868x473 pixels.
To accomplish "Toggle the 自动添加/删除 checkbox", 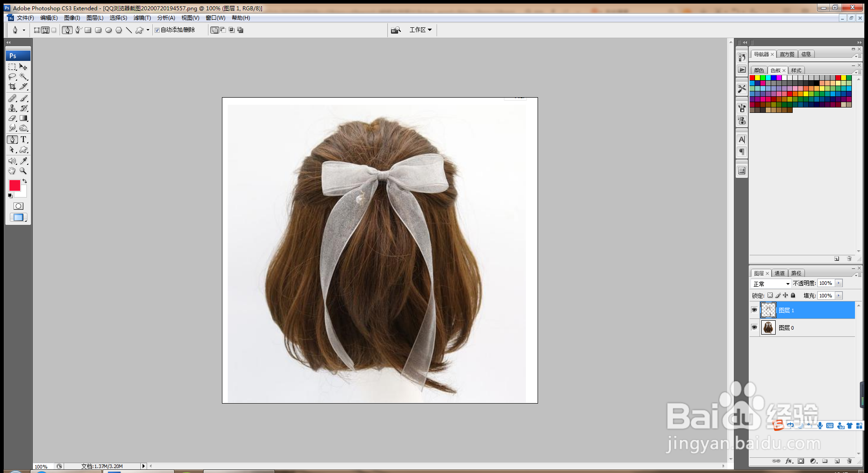I will 157,30.
